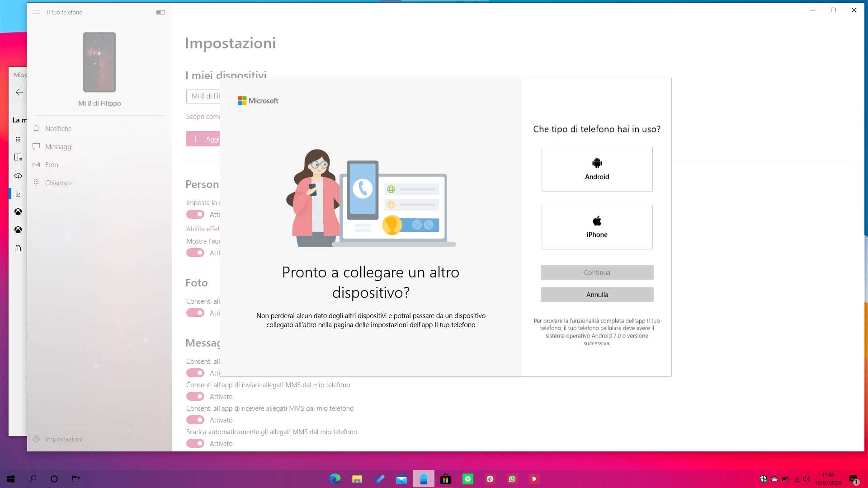Viewport: 868px width, 488px height.
Task: Cancel the dialog with the Annulla button
Action: click(597, 295)
